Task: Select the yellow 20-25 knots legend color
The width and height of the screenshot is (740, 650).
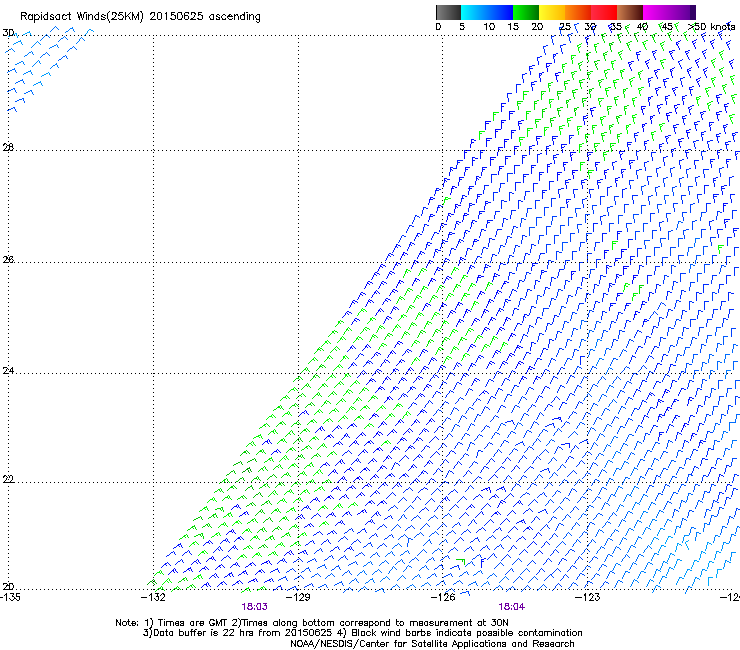Action: 552,12
